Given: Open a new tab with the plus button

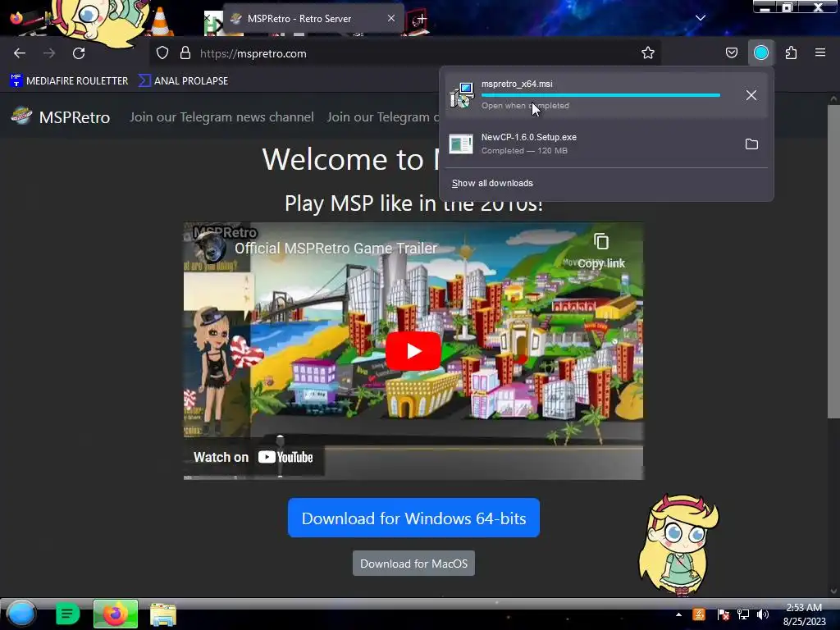Looking at the screenshot, I should click(421, 20).
